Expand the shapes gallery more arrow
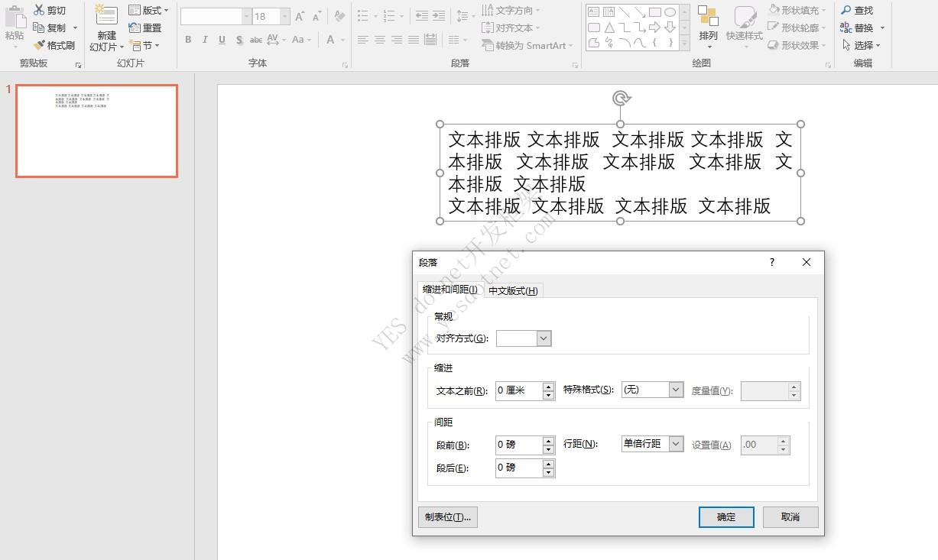 (684, 44)
